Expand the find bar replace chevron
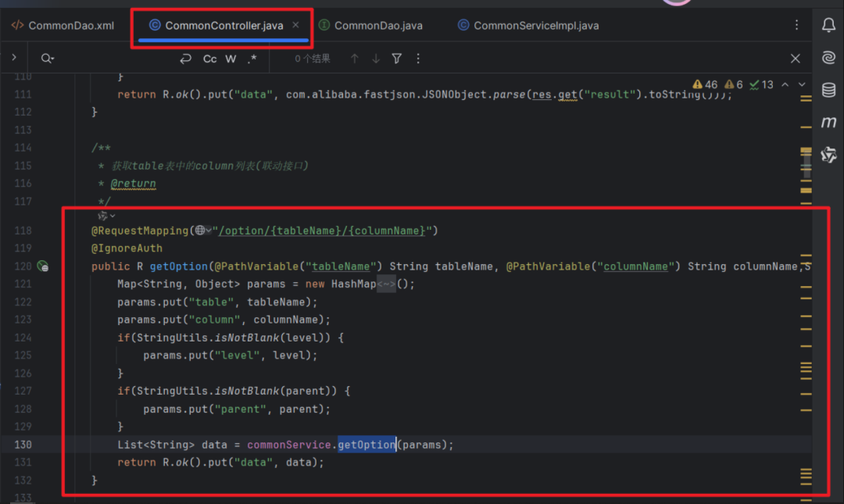Viewport: 844px width, 504px height. point(14,58)
